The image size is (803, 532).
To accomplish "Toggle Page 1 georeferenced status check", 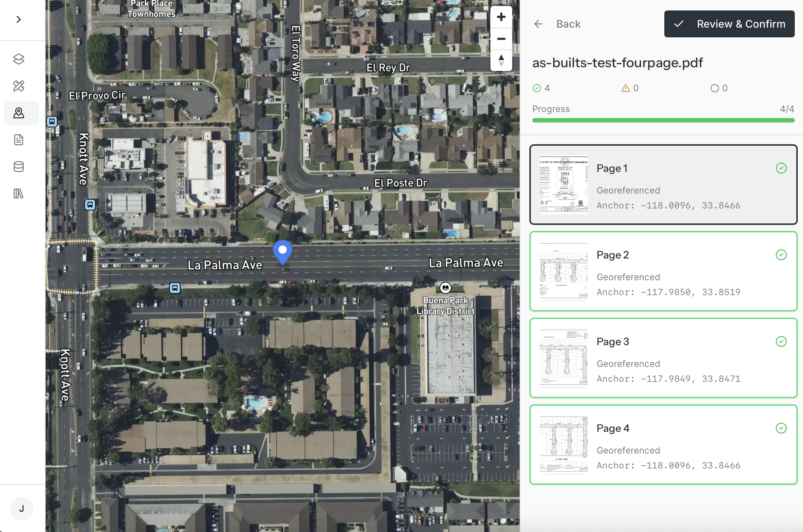I will (782, 168).
